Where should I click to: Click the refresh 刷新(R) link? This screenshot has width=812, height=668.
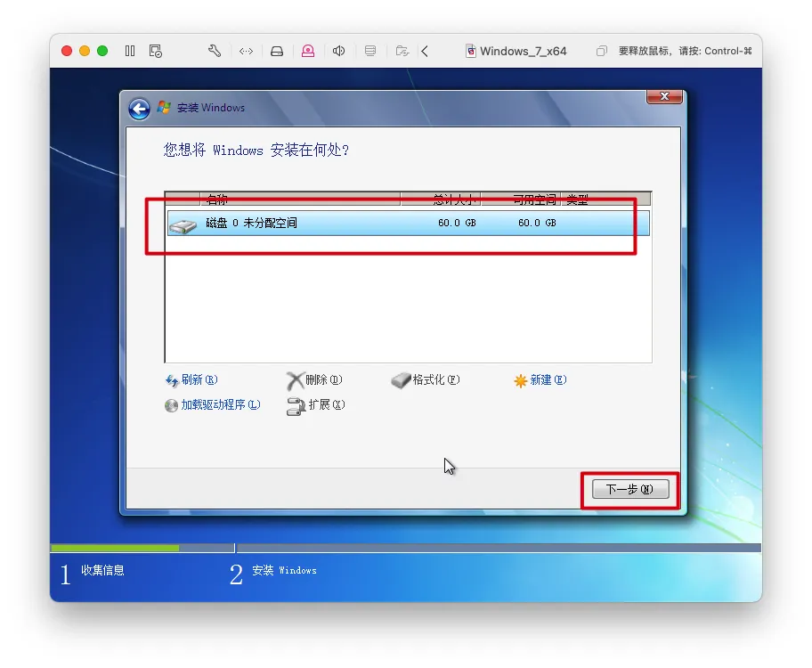pos(199,379)
